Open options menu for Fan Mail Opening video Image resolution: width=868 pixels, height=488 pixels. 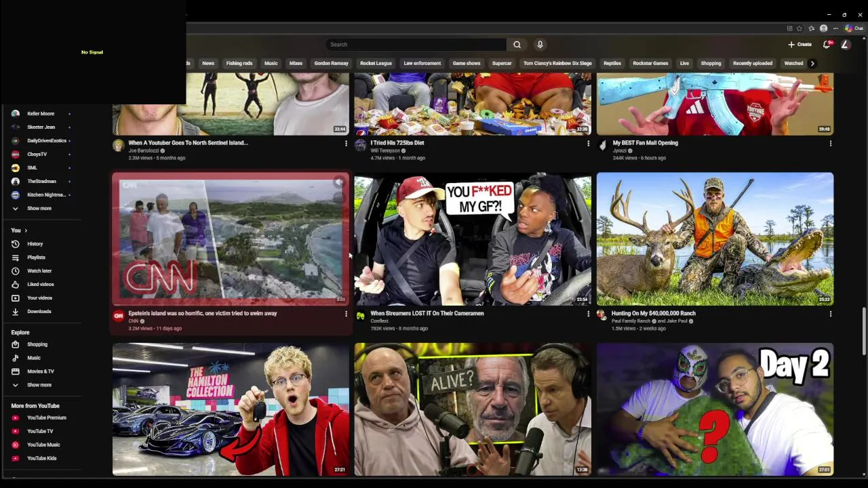tap(830, 144)
